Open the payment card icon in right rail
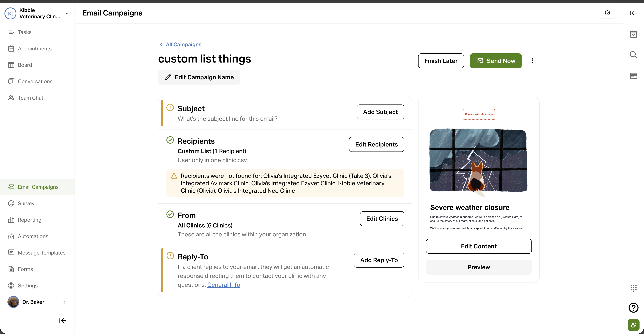Image resolution: width=644 pixels, height=334 pixels. pyautogui.click(x=633, y=76)
